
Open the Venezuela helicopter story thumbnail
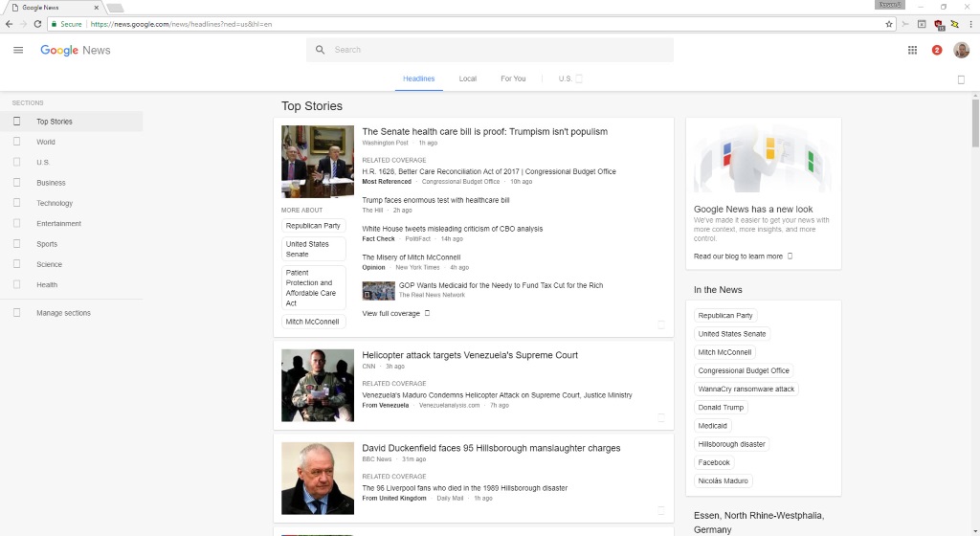coord(318,386)
